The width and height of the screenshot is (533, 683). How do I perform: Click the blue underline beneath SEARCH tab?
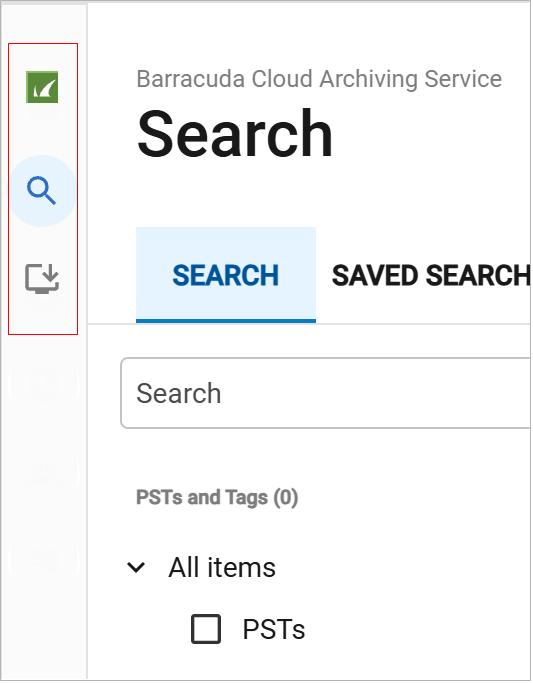pos(226,321)
